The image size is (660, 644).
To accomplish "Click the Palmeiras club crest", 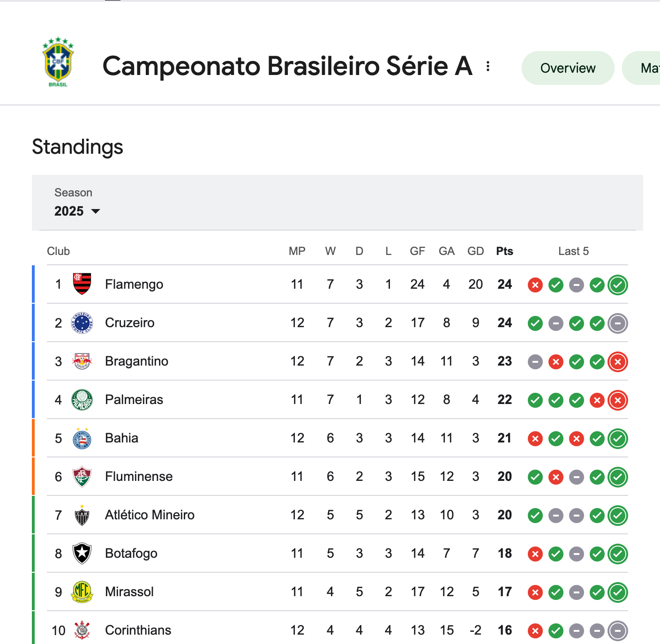I will (82, 399).
